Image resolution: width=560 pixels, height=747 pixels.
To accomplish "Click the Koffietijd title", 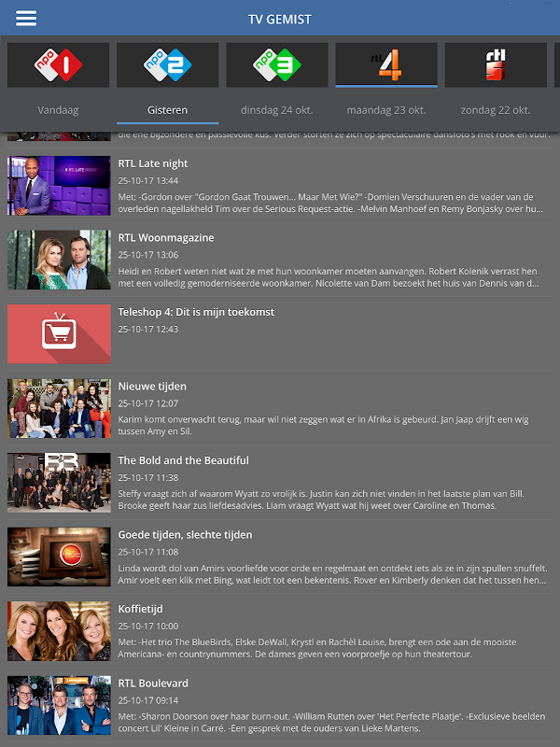I will tap(141, 610).
